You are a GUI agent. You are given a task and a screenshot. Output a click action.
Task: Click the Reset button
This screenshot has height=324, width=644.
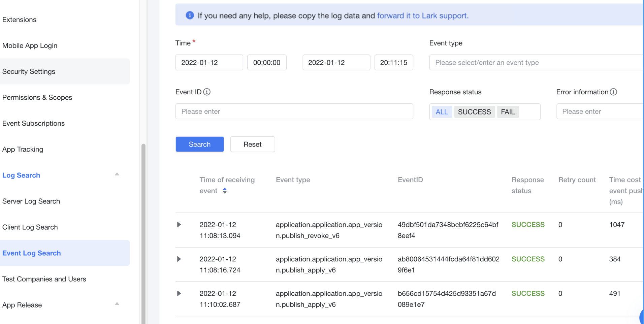tap(252, 144)
